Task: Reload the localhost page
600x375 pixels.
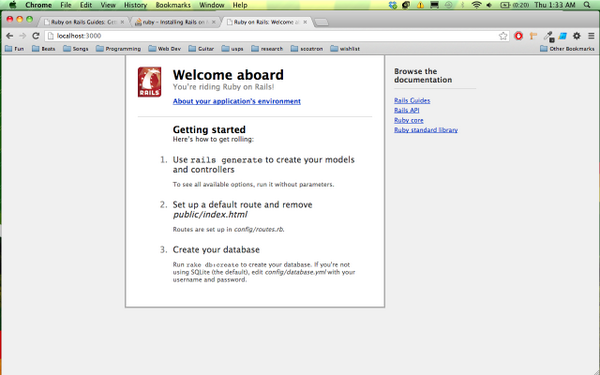Action: [x=36, y=36]
